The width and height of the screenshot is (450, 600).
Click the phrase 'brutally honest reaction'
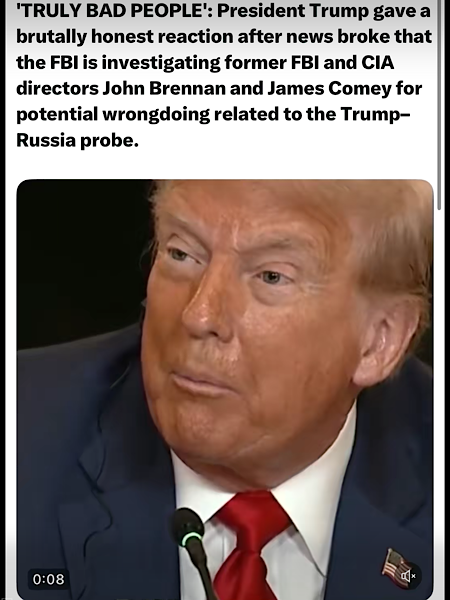click(125, 37)
